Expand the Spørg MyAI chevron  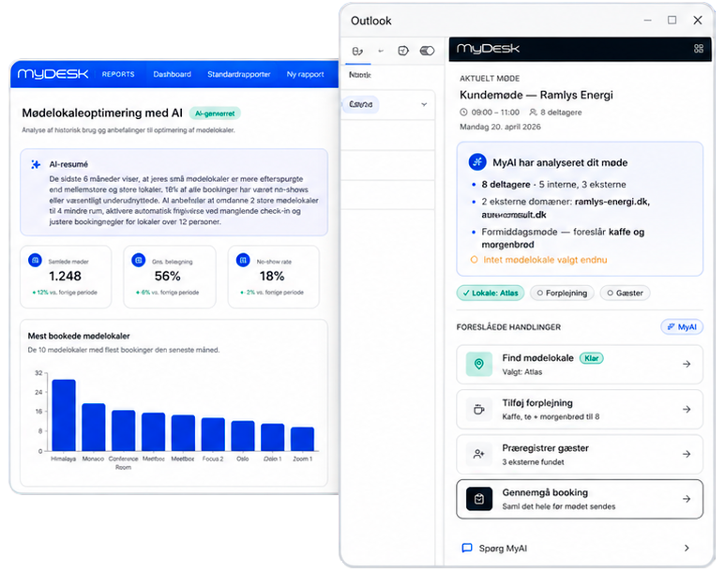[x=687, y=548]
